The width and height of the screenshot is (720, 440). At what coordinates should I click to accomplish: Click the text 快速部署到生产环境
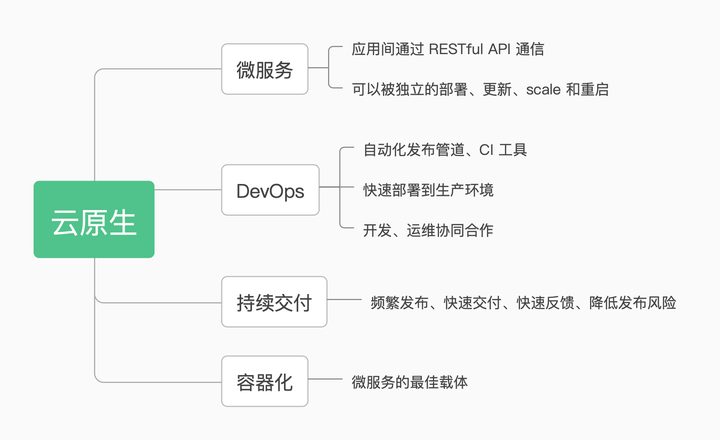point(428,190)
